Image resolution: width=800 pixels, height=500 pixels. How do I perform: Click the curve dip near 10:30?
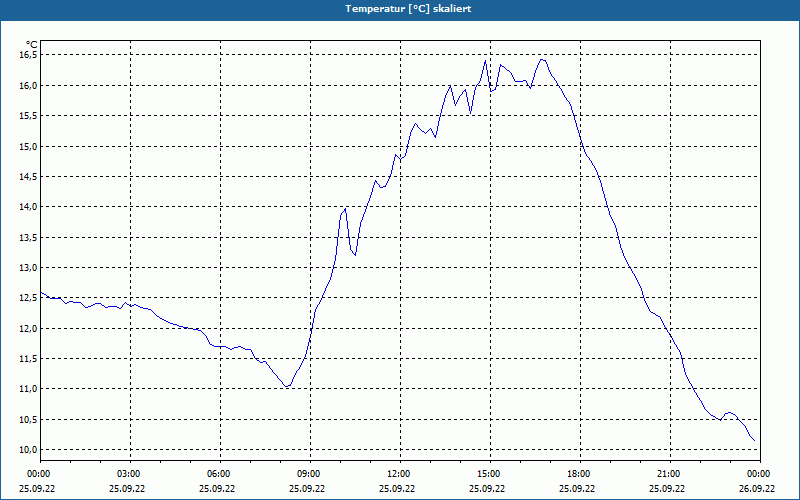click(355, 255)
